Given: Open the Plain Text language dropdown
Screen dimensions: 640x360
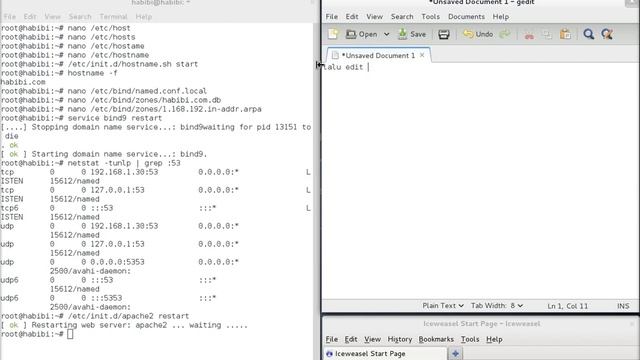Looking at the screenshot, I should click(443, 306).
